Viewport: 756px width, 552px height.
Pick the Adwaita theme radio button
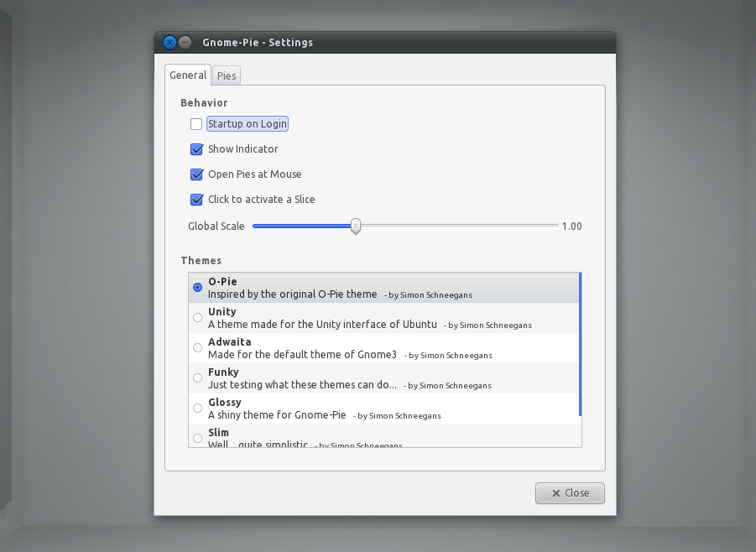tap(198, 347)
